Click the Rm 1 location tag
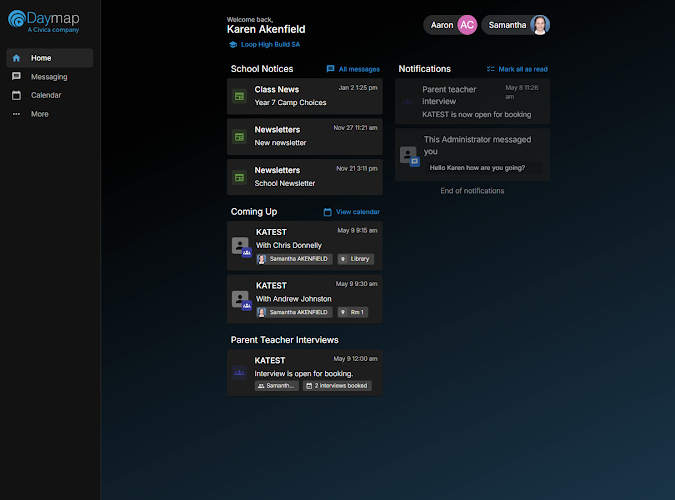 point(353,312)
